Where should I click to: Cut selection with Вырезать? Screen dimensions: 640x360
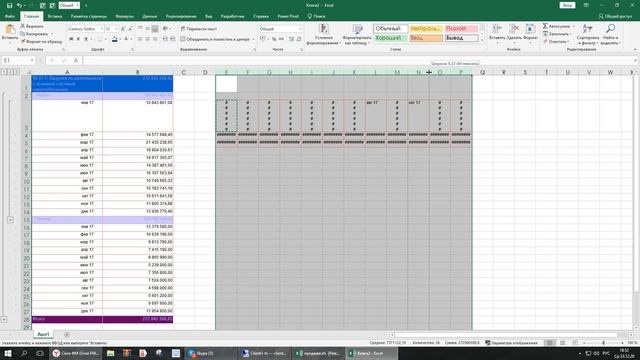[32, 26]
